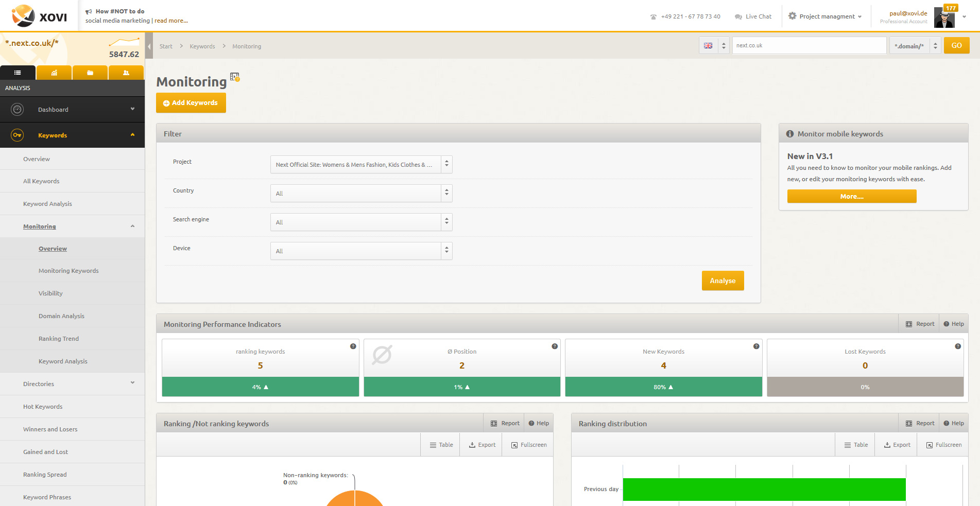This screenshot has width=980, height=506.
Task: Click the XOVI logo
Action: pos(39,16)
